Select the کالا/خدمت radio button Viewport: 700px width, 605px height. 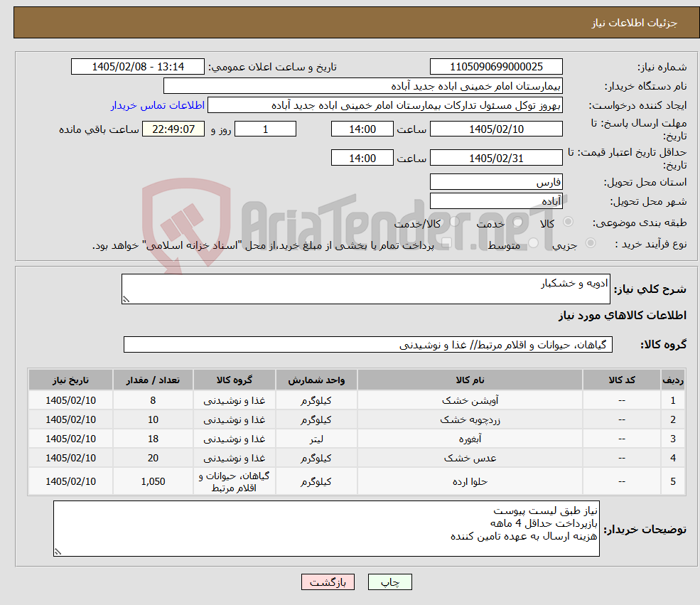[x=454, y=222]
